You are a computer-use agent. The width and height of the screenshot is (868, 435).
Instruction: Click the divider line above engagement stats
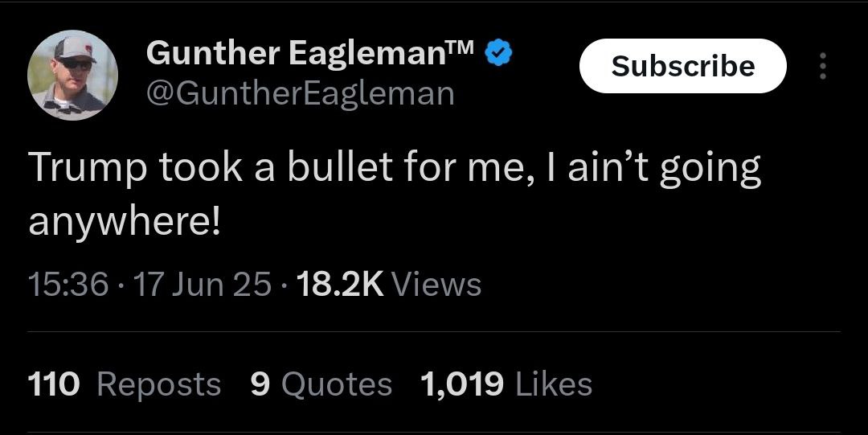point(434,331)
